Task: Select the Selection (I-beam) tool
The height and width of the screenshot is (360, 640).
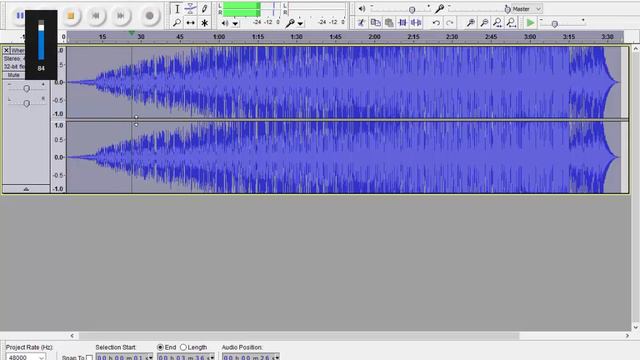Action: [x=177, y=9]
